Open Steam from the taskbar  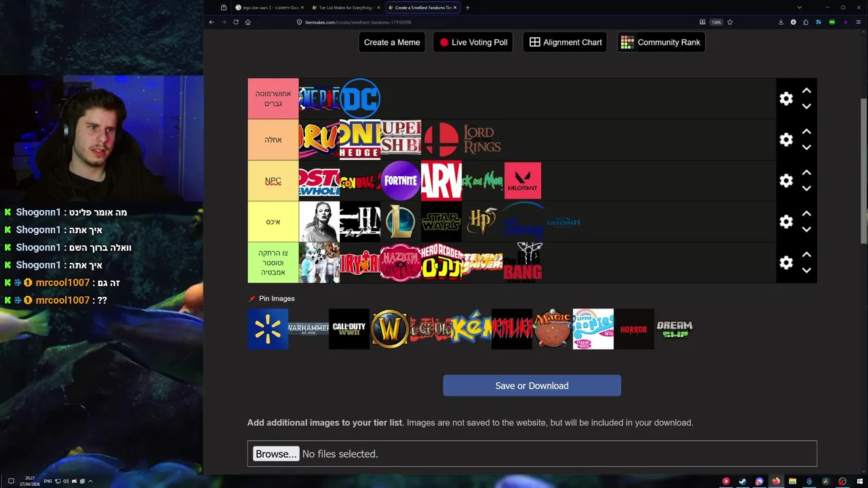point(743,481)
